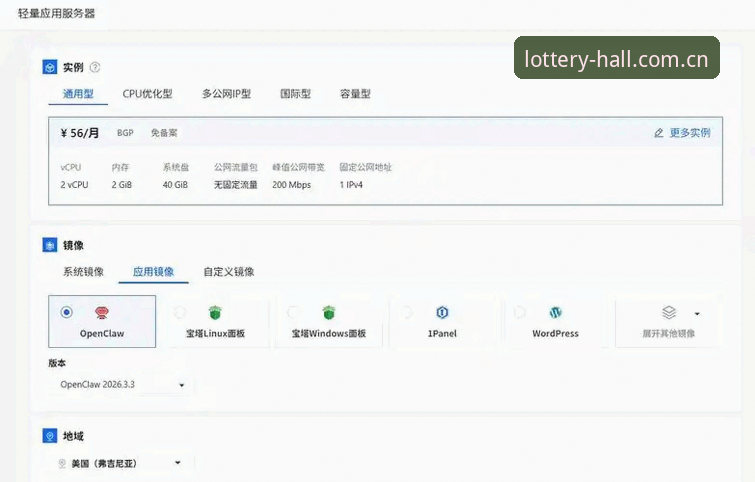Viewport: 755px width, 482px height.
Task: Select the WordPress radio button
Action: click(520, 312)
